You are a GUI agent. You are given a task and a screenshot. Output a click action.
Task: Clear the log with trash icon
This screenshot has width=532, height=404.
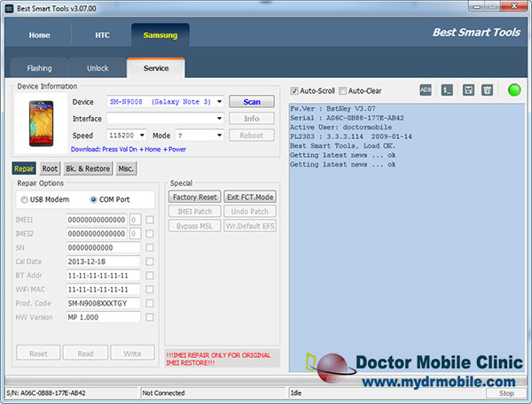(487, 90)
